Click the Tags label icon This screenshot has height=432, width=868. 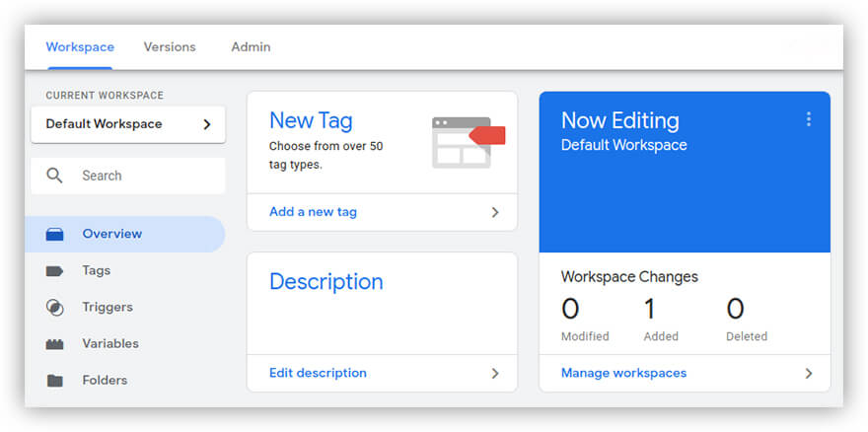55,271
